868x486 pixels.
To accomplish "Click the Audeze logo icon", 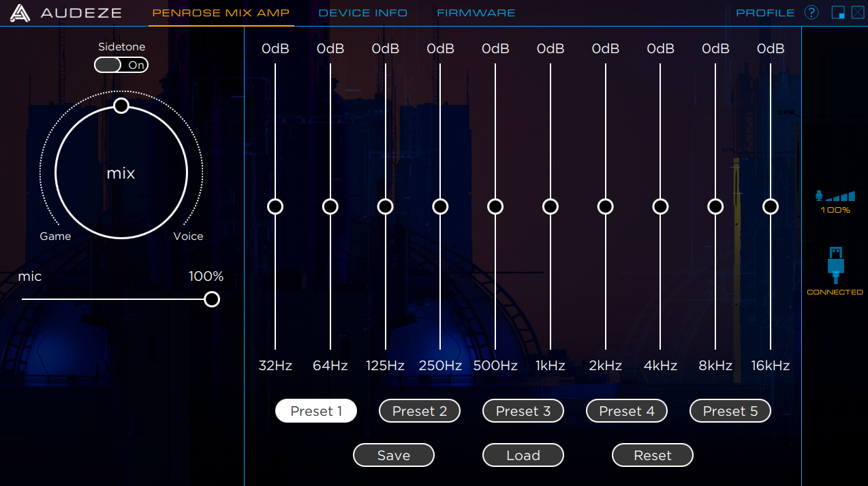I will pyautogui.click(x=20, y=13).
